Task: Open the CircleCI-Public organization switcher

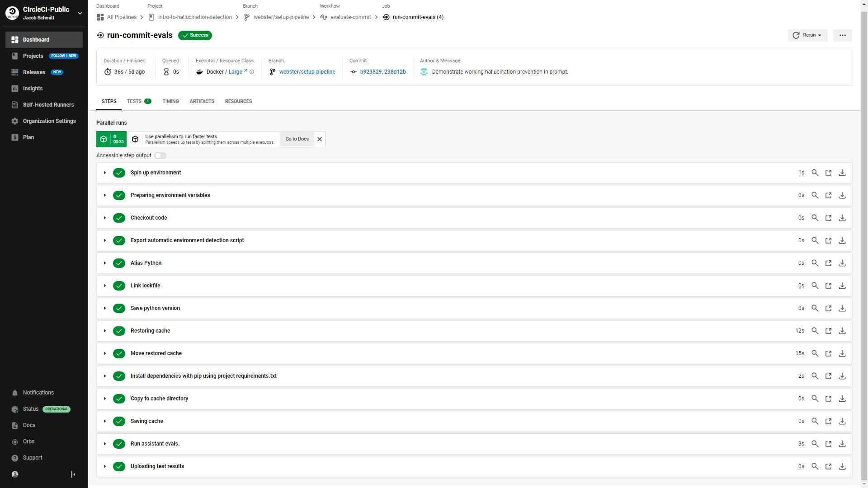Action: (x=80, y=13)
